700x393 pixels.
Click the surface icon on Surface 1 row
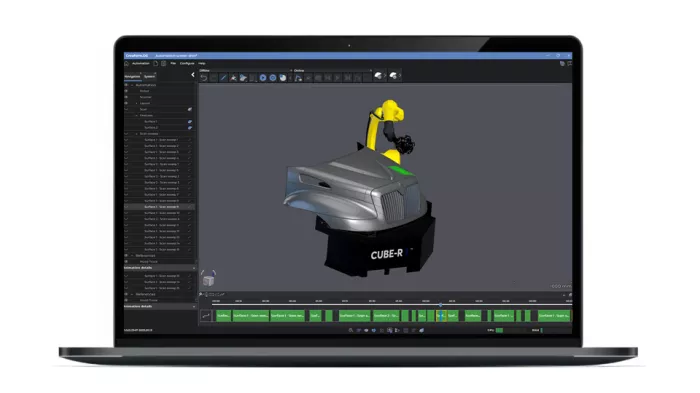click(x=190, y=121)
